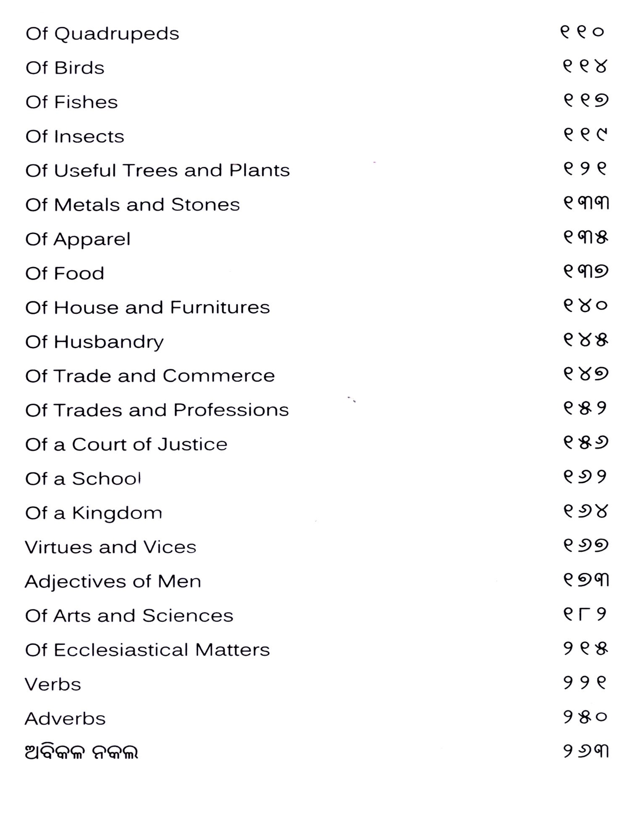This screenshot has width=630, height=840.
Task: Select the "Of a Kingdom" entry
Action: point(93,513)
